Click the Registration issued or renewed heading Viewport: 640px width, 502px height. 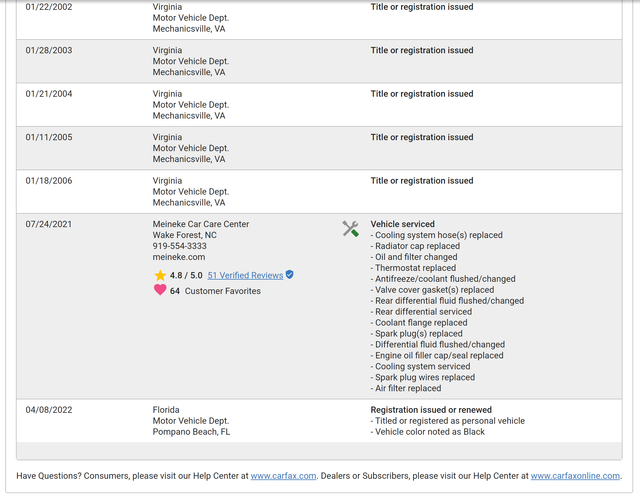pos(431,410)
